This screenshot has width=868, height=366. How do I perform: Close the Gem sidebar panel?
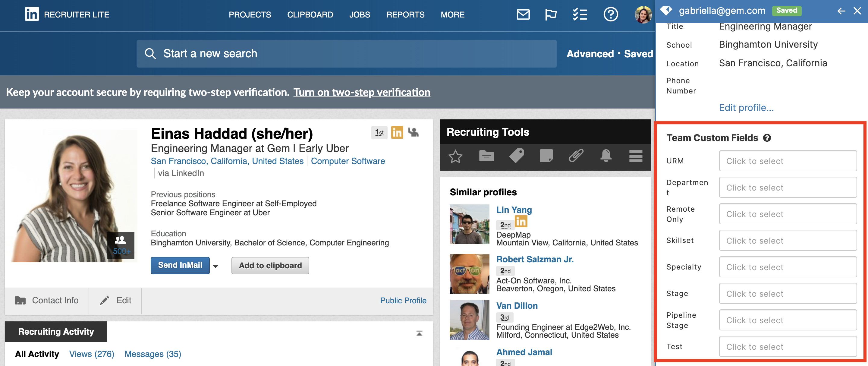tap(857, 11)
